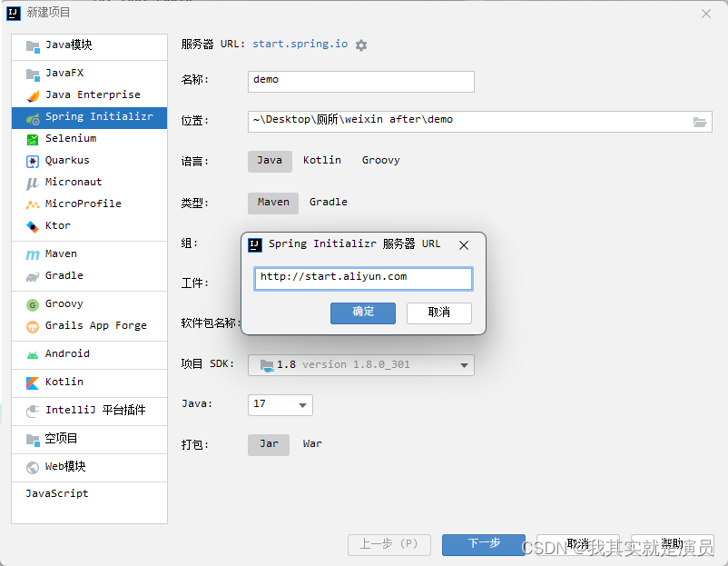Click 上一步 (P) button
Image resolution: width=728 pixels, height=566 pixels.
389,544
